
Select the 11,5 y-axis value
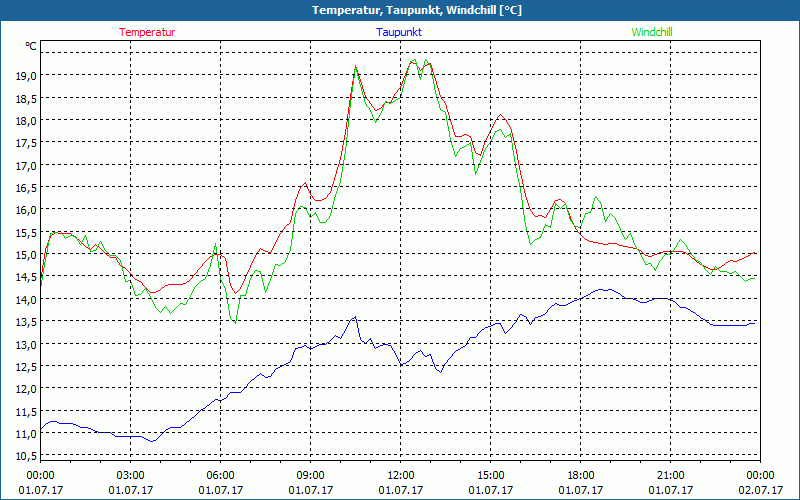click(27, 412)
